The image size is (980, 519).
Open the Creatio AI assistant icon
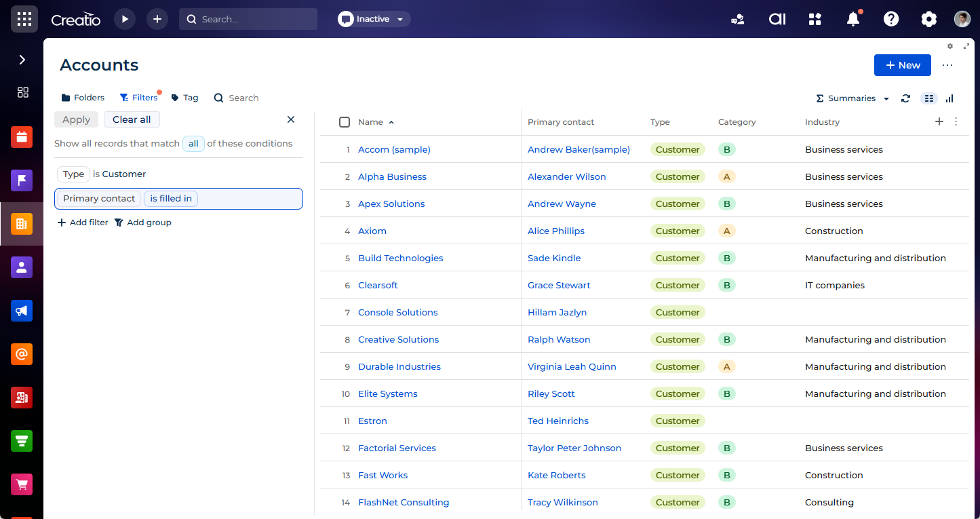pyautogui.click(x=777, y=19)
